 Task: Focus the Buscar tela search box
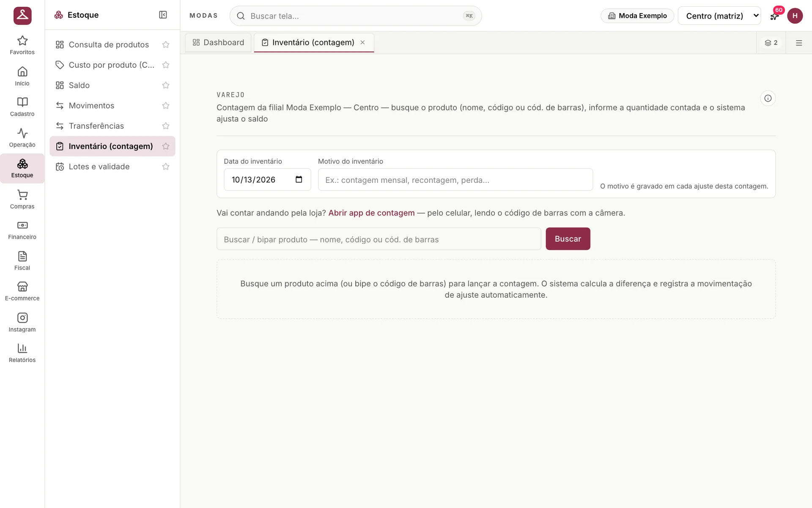(x=355, y=16)
